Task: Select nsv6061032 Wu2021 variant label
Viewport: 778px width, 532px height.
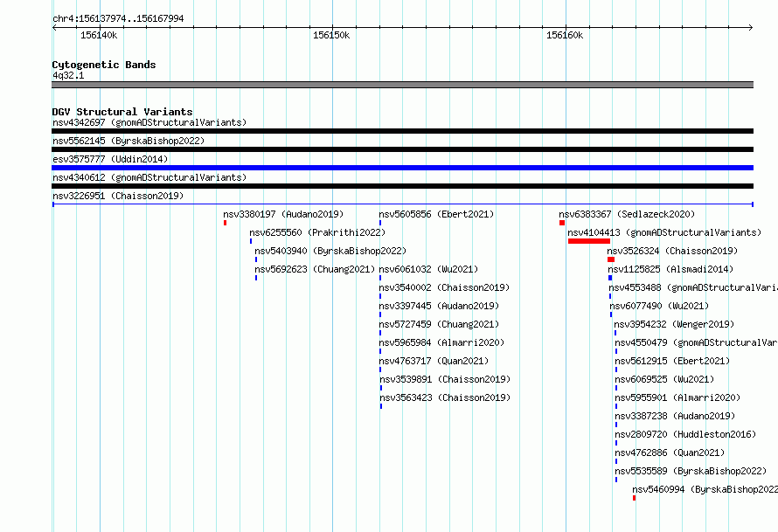Action: 428,269
